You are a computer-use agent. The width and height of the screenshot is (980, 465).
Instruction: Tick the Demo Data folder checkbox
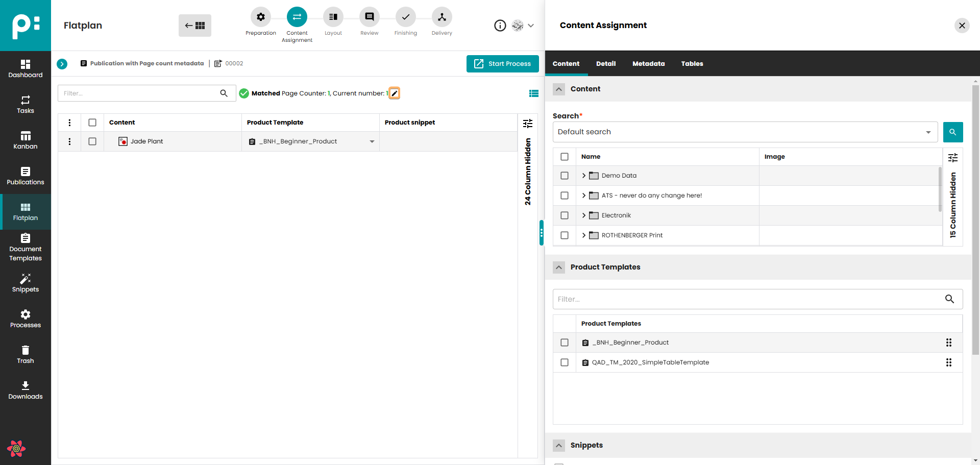click(565, 176)
